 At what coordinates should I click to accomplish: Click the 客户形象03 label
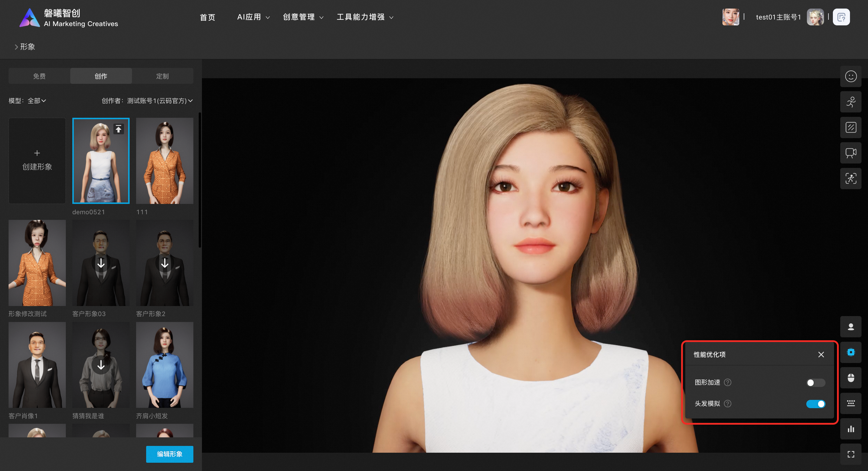89,314
